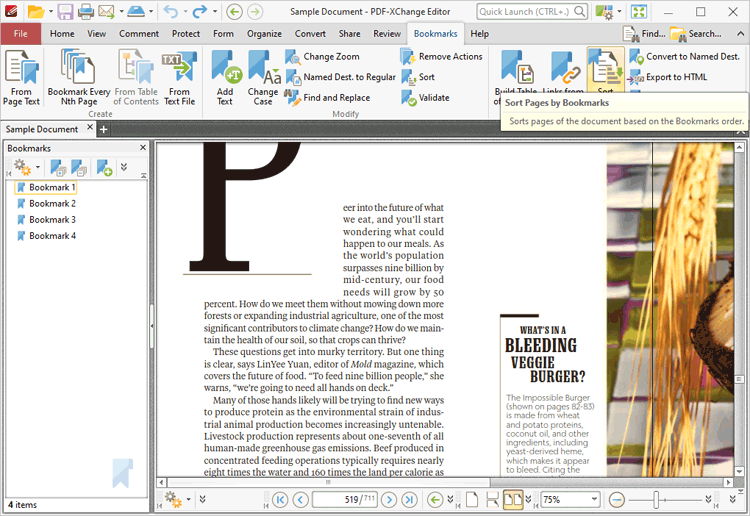Click the Remove Actions button

pos(441,56)
